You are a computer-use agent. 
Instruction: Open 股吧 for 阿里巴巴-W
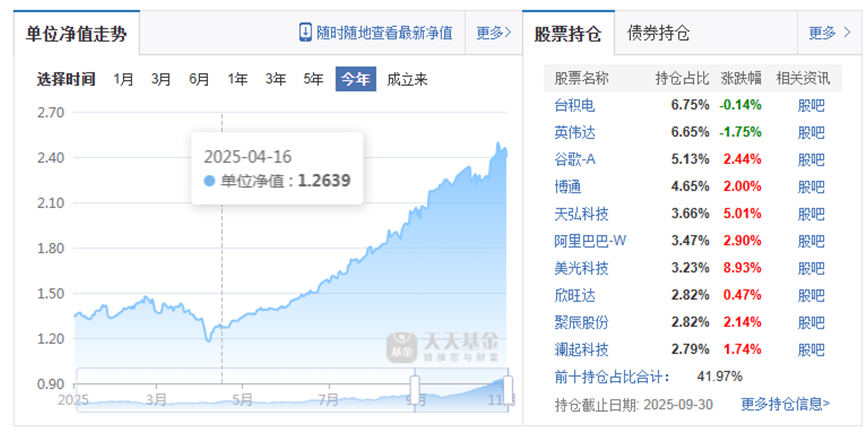click(811, 241)
